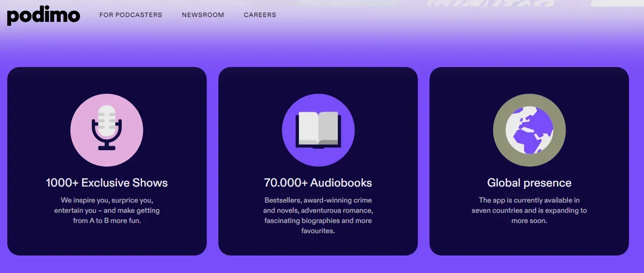Screen dimensions: 644x273
Task: Click the 'seven countries and is expanding to' line
Action: [x=529, y=210]
